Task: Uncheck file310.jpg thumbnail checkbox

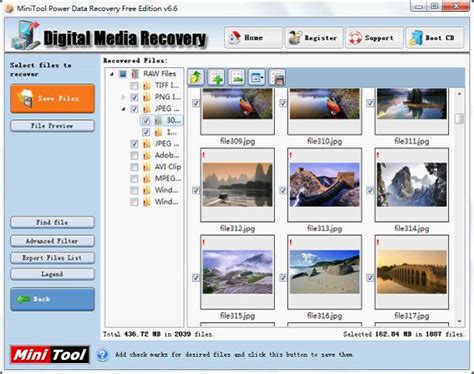Action: click(283, 103)
